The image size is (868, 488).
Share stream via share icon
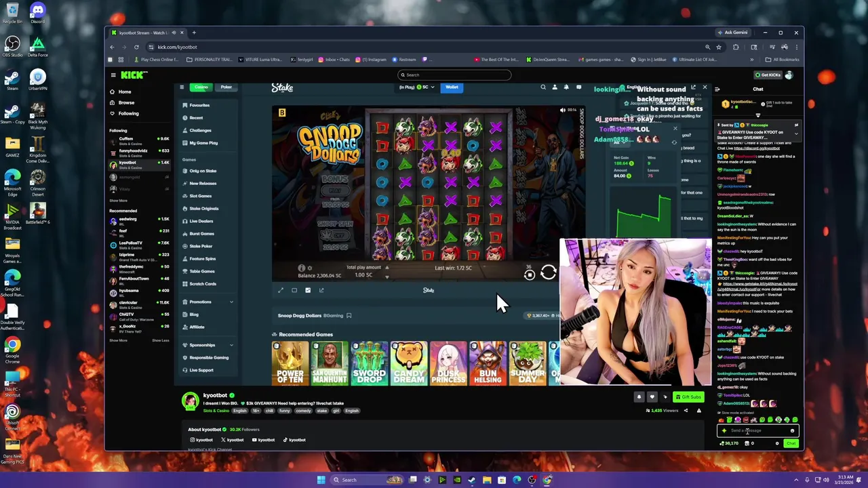tap(686, 410)
